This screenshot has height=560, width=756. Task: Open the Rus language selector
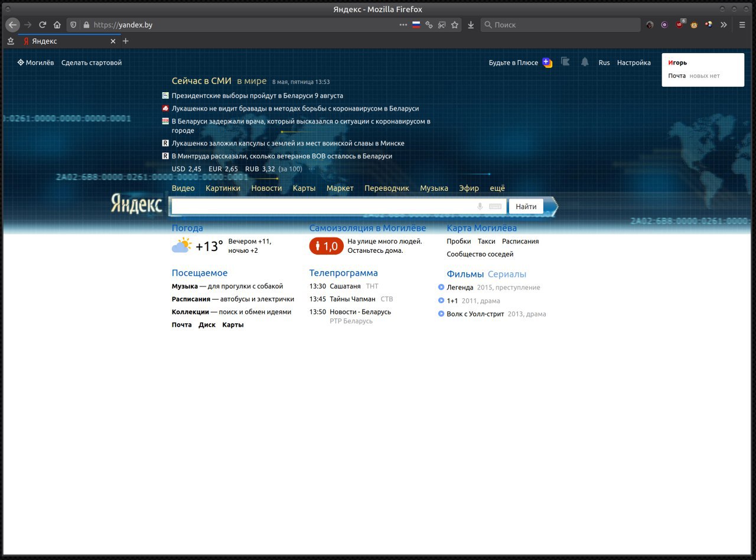tap(604, 63)
